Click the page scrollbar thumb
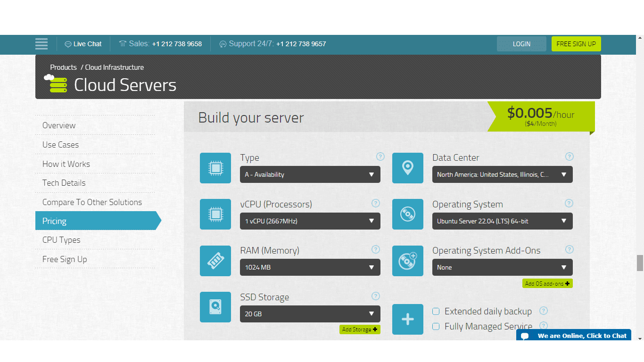The height and width of the screenshot is (362, 644). point(640,263)
